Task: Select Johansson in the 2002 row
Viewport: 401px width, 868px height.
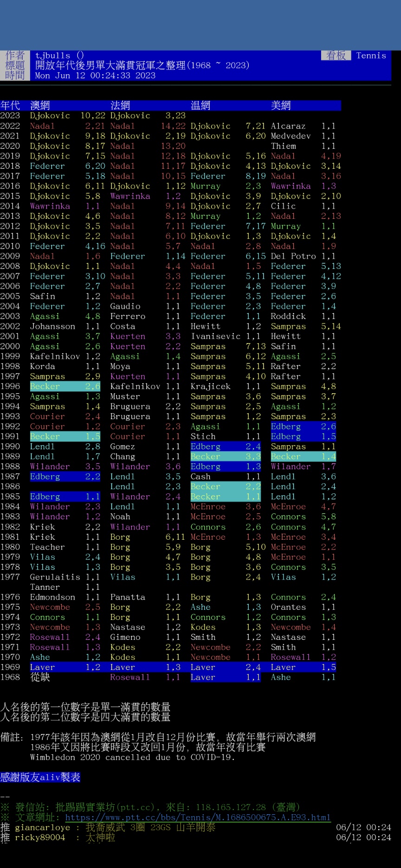Action: [x=52, y=326]
